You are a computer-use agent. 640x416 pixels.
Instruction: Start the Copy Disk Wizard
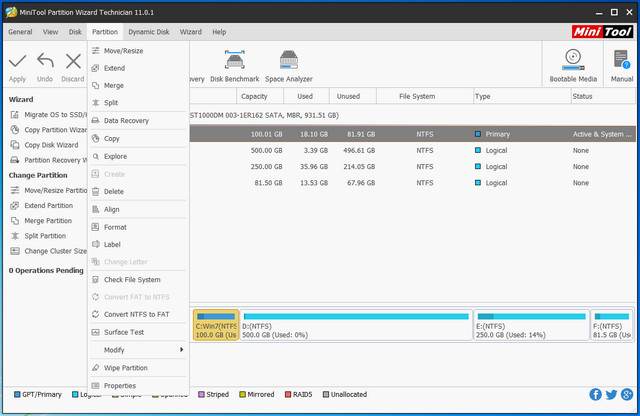(44, 145)
